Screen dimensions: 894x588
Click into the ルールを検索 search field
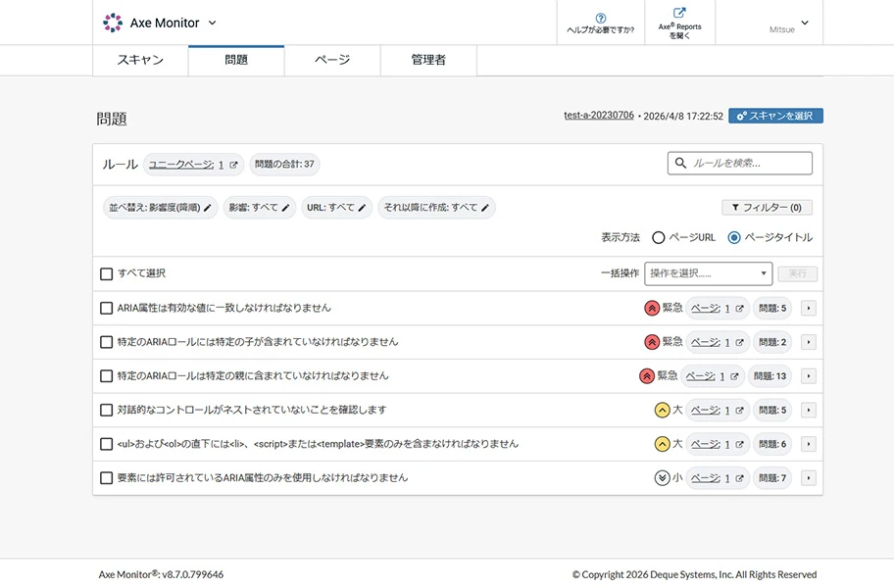pos(740,163)
